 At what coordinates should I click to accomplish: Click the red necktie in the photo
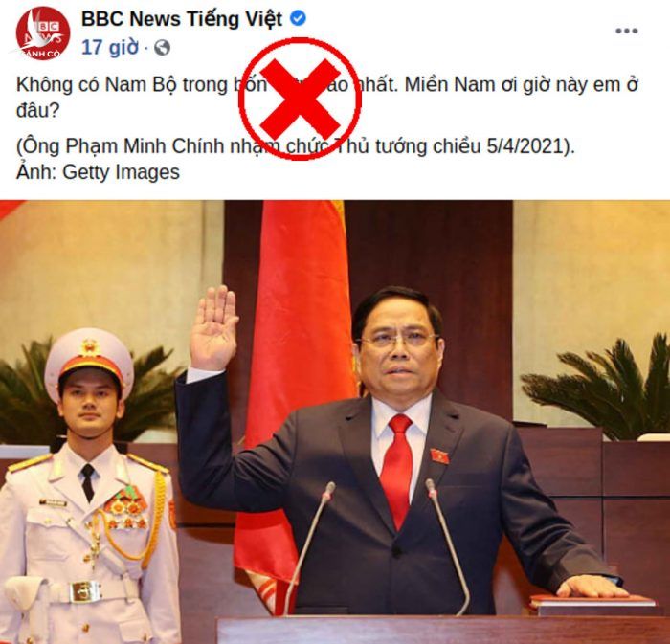396,469
